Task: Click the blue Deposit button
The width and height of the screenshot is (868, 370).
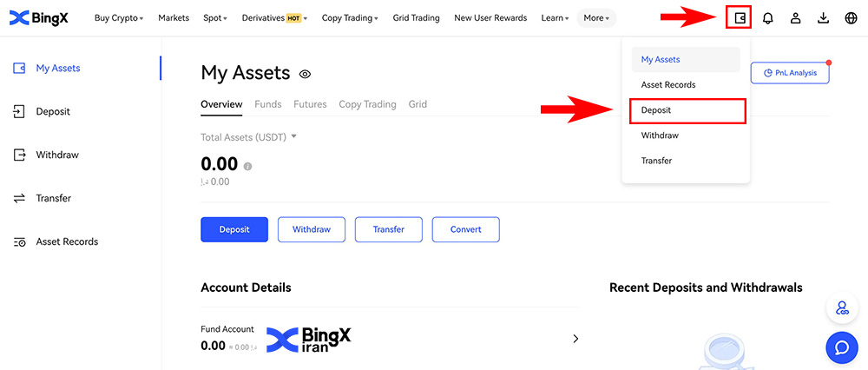Action: 234,229
